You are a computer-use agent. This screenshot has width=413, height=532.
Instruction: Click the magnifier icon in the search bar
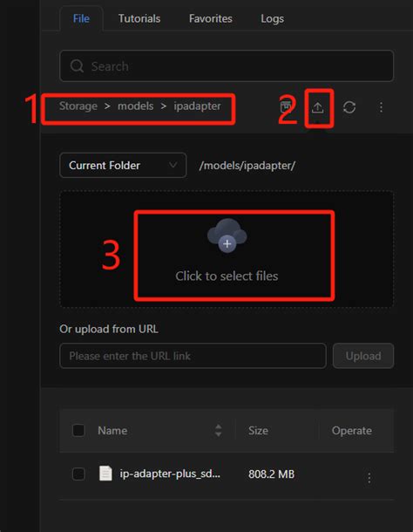point(77,65)
